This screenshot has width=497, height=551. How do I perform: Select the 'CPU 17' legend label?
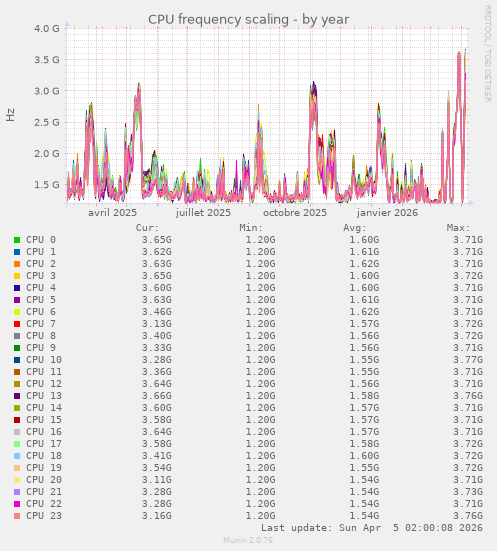44,444
